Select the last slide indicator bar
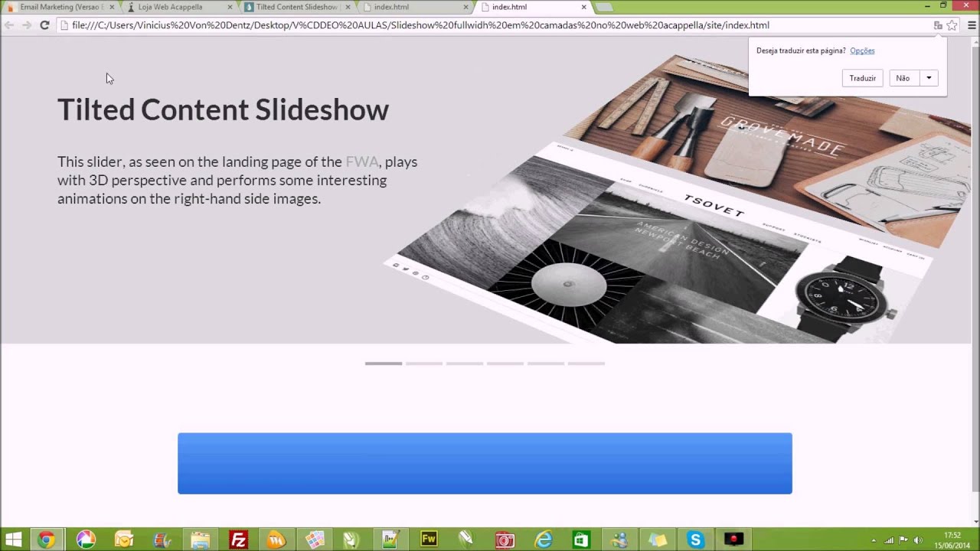The height and width of the screenshot is (551, 980). [586, 364]
